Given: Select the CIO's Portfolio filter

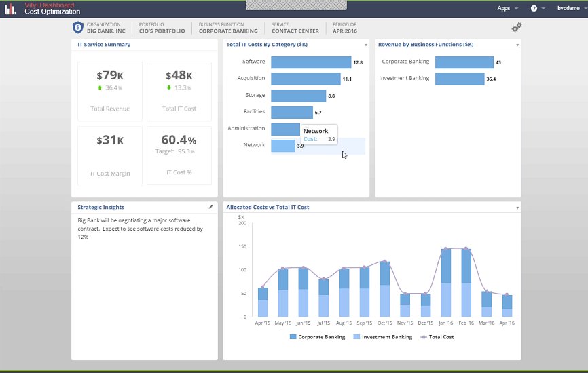Looking at the screenshot, I should (x=162, y=28).
